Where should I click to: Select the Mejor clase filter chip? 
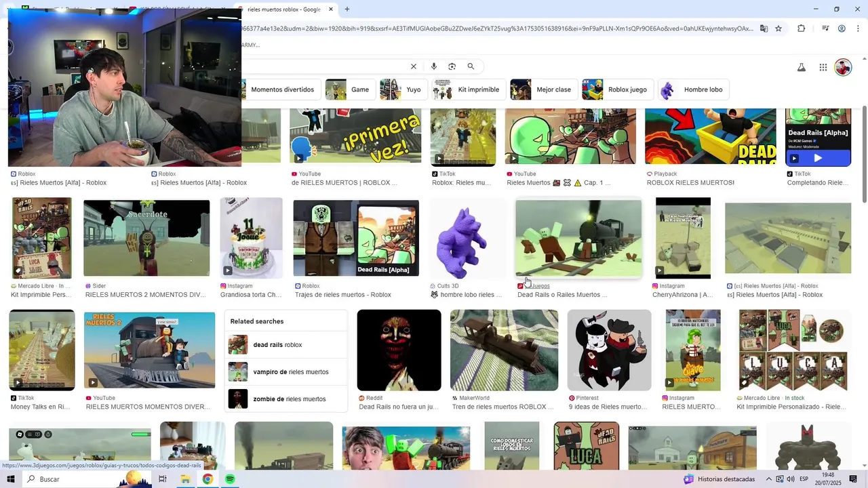coord(543,89)
